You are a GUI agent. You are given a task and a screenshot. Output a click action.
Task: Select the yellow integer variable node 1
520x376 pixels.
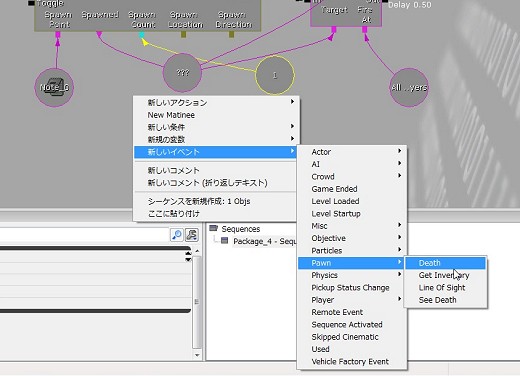coord(275,75)
